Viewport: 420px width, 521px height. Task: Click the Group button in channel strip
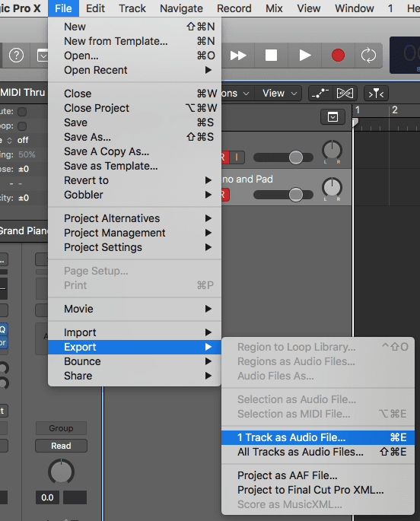click(x=61, y=428)
